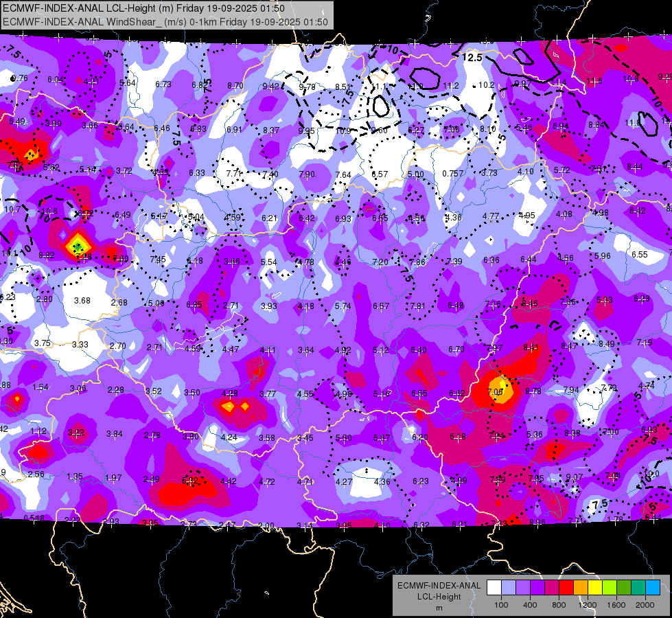Click the map value 0.757

[x=452, y=173]
